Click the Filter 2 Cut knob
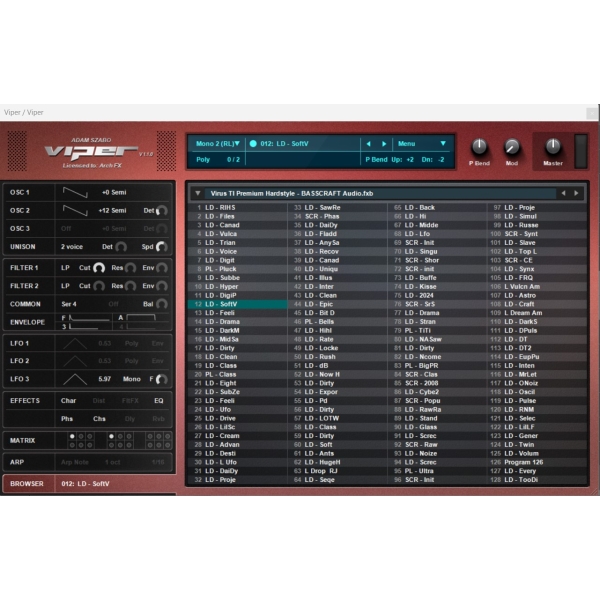This screenshot has height=600, width=600. (99, 286)
